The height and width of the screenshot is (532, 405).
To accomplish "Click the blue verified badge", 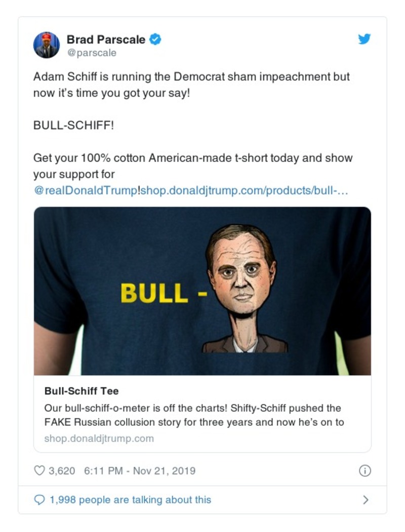I will tap(156, 39).
